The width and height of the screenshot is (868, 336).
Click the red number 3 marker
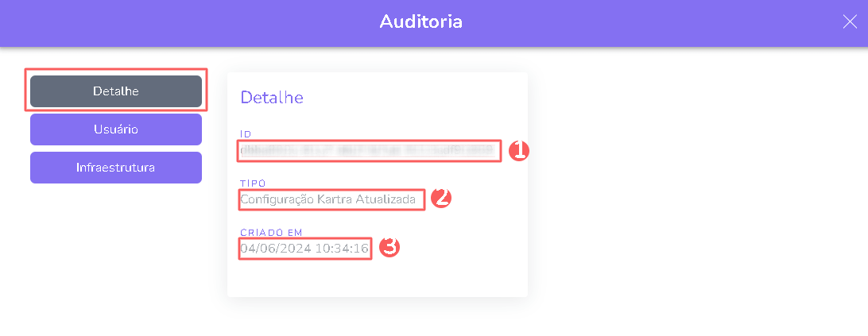point(389,247)
